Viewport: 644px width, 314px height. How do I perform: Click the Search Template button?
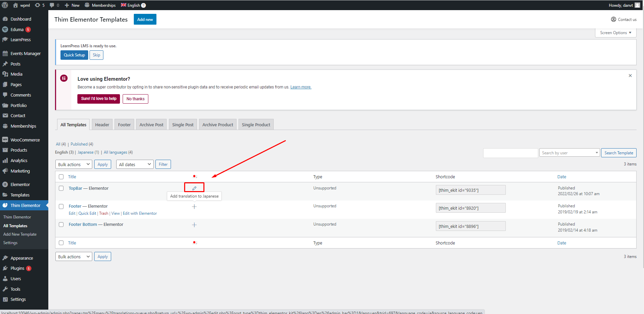pyautogui.click(x=619, y=153)
